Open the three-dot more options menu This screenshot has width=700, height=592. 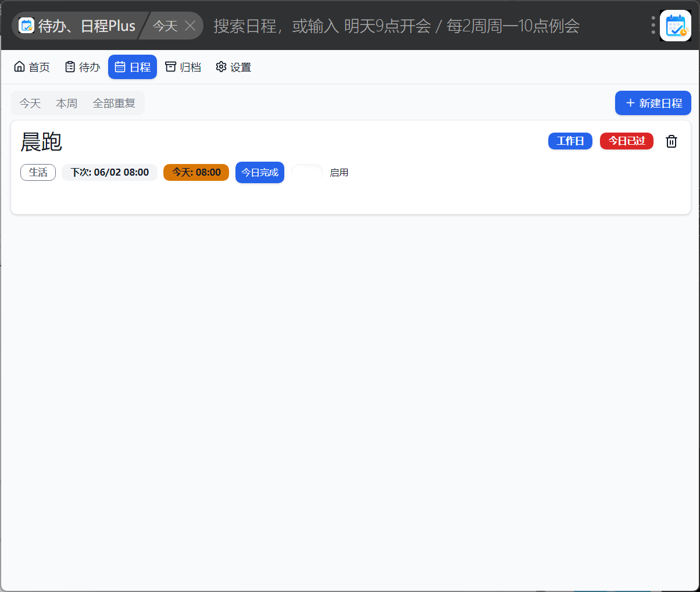(653, 25)
